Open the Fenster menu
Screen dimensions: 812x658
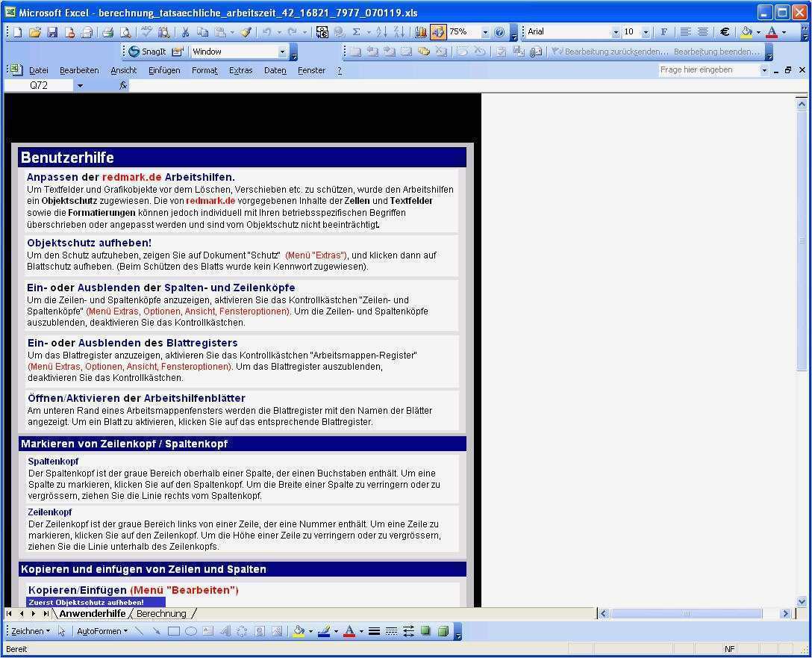click(312, 70)
